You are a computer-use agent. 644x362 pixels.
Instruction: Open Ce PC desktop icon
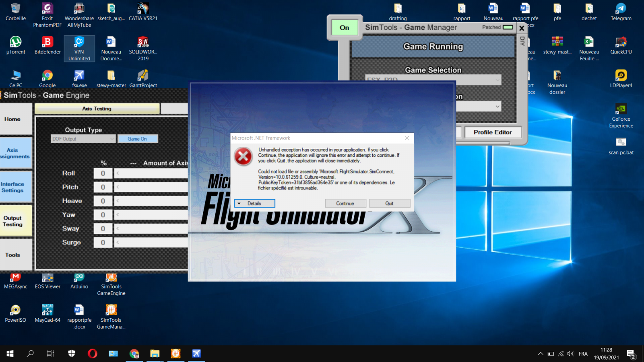click(16, 79)
